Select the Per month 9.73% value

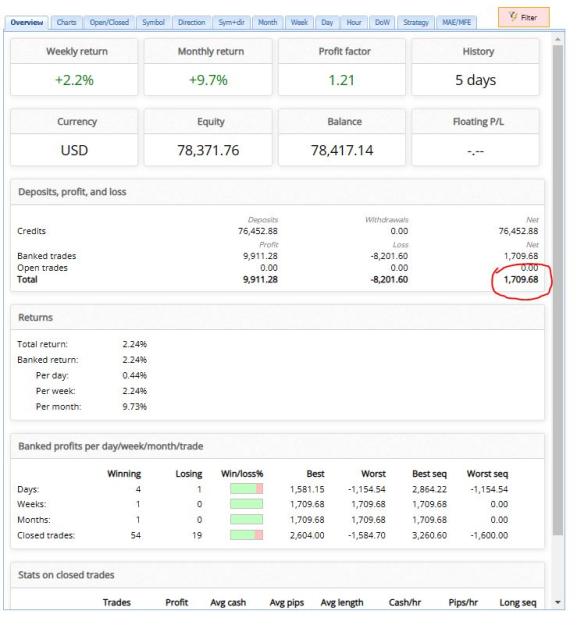(135, 407)
